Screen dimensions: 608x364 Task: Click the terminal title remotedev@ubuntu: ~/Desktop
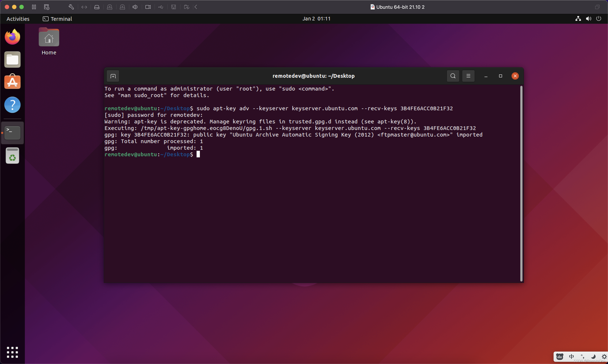[x=313, y=76]
